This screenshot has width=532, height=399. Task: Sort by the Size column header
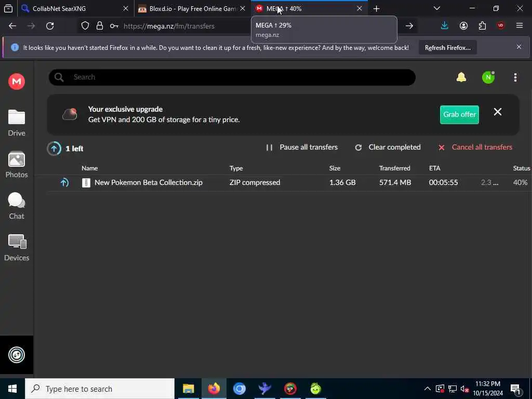[335, 168]
